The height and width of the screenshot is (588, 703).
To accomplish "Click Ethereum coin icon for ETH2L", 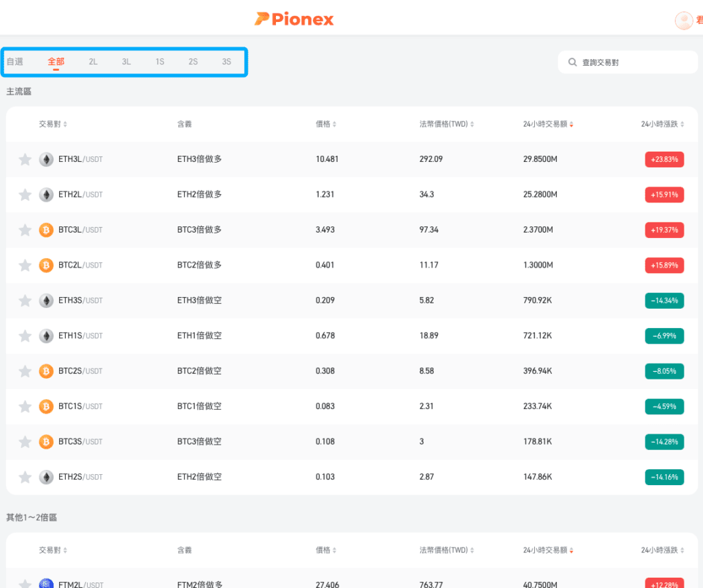I will tap(46, 194).
